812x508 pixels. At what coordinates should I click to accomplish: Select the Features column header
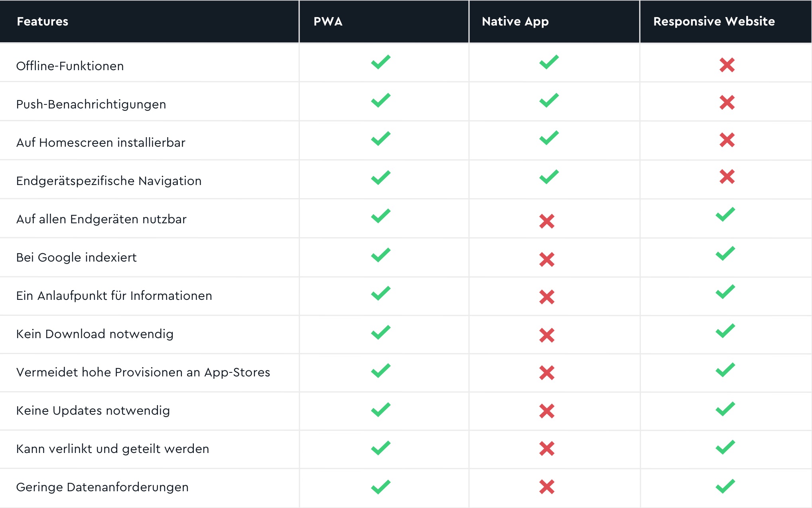coord(43,22)
